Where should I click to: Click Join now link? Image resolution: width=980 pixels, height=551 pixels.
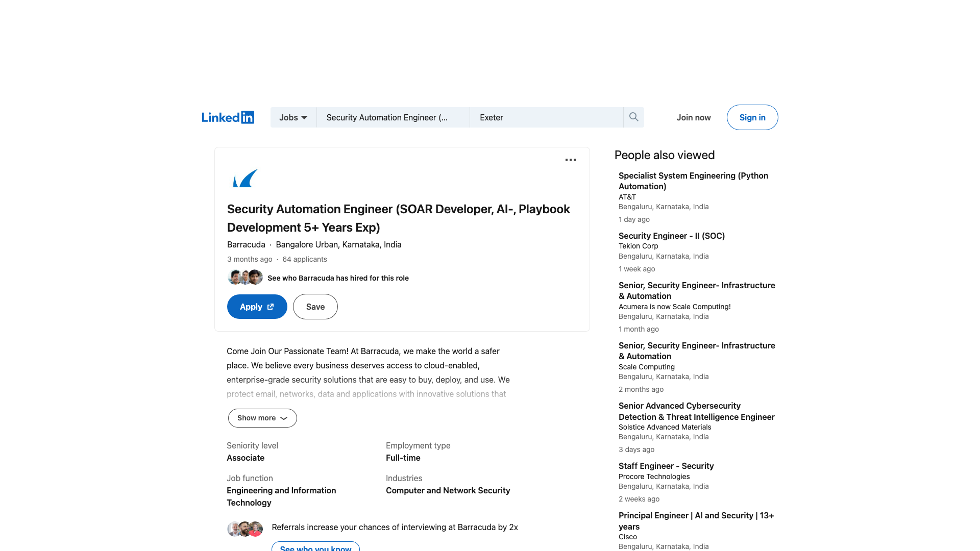coord(694,117)
